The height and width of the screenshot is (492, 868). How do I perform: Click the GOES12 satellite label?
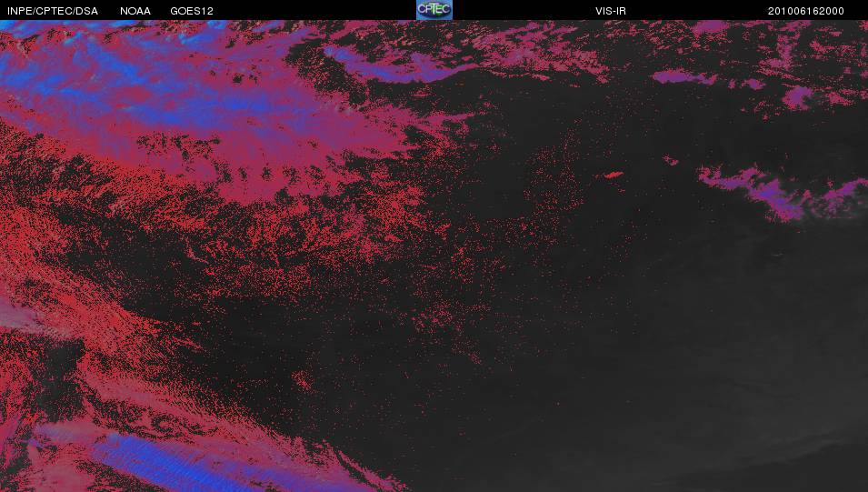coord(192,11)
